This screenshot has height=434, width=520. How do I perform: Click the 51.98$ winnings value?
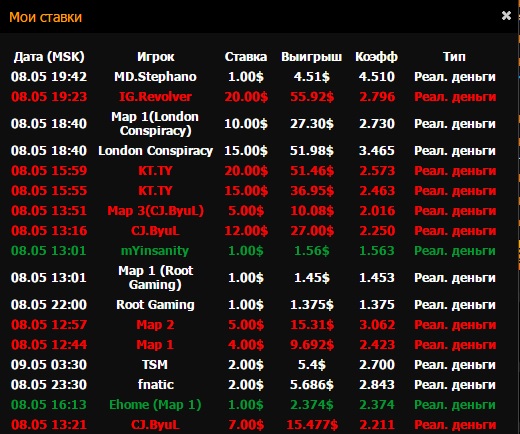[x=312, y=151]
